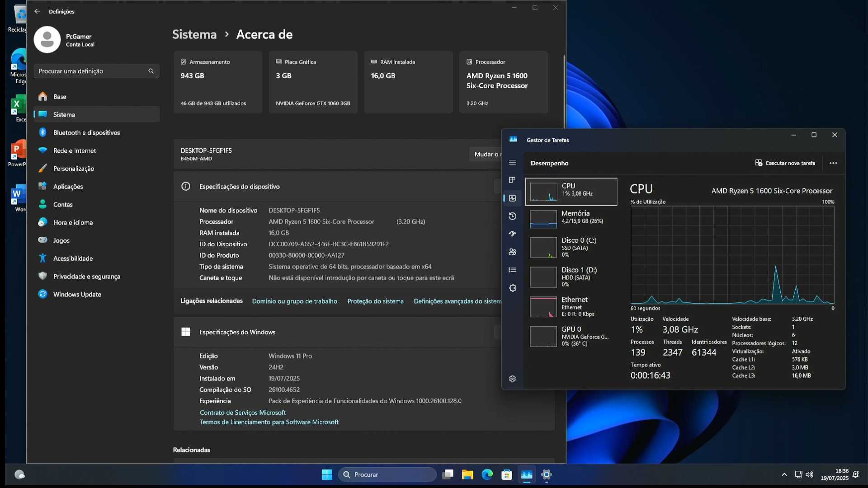Open Microsoft Store from taskbar
This screenshot has height=488, width=868.
pyautogui.click(x=507, y=474)
